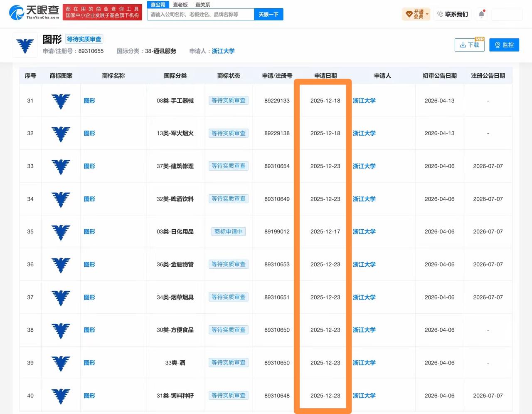
Task: Click the trademark image in row 37
Action: pyautogui.click(x=61, y=297)
